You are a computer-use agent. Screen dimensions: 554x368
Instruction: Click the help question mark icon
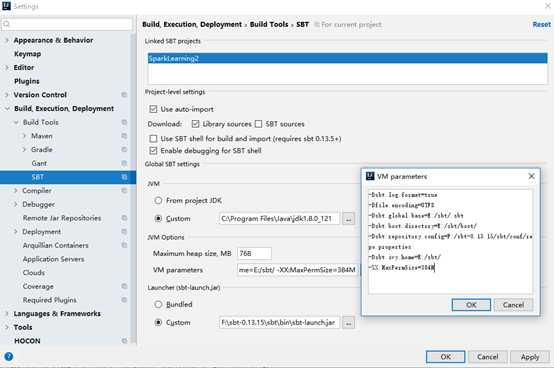point(8,356)
